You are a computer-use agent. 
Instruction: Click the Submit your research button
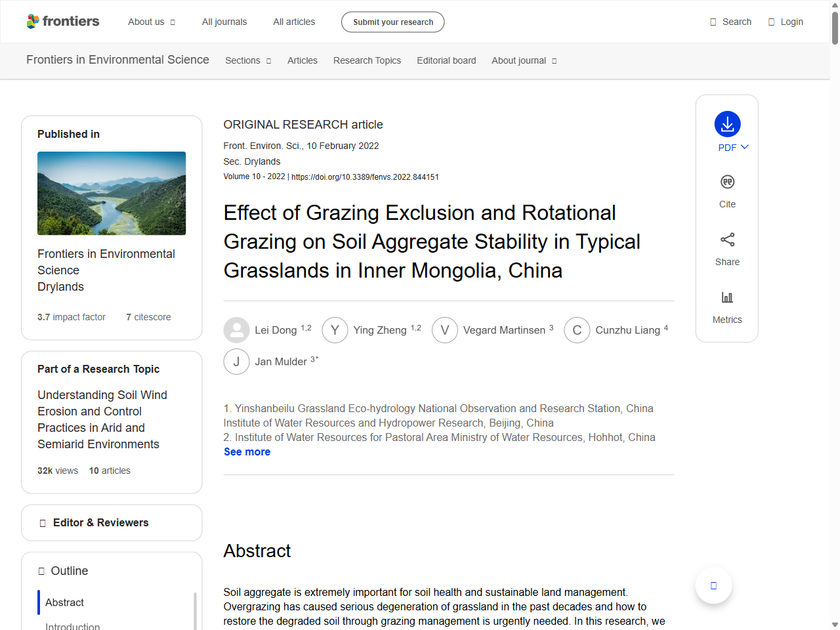[392, 22]
